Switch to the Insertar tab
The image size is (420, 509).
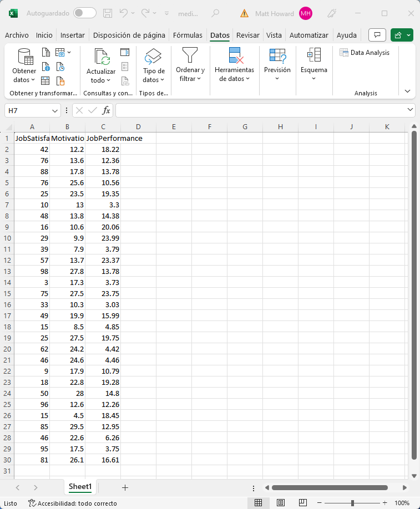(73, 35)
